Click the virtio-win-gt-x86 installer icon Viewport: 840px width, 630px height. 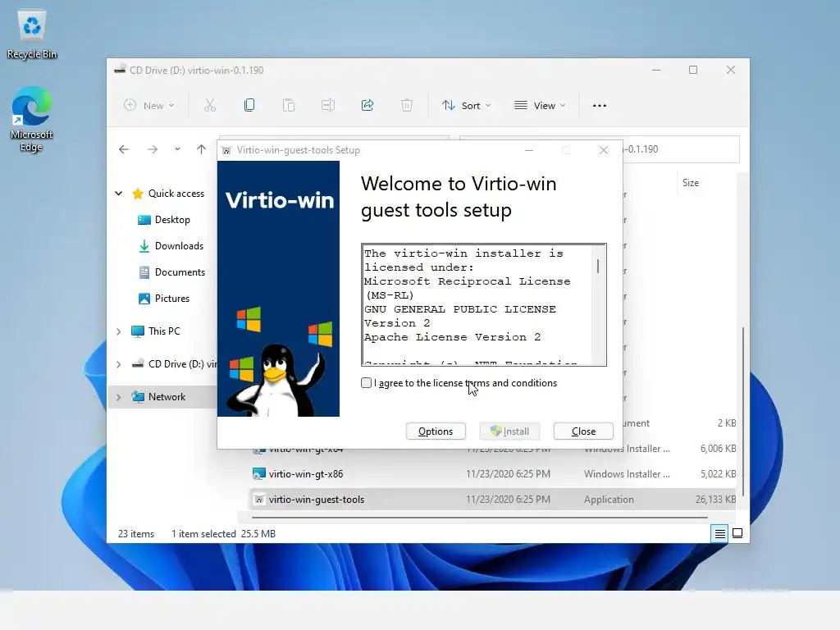coord(259,473)
